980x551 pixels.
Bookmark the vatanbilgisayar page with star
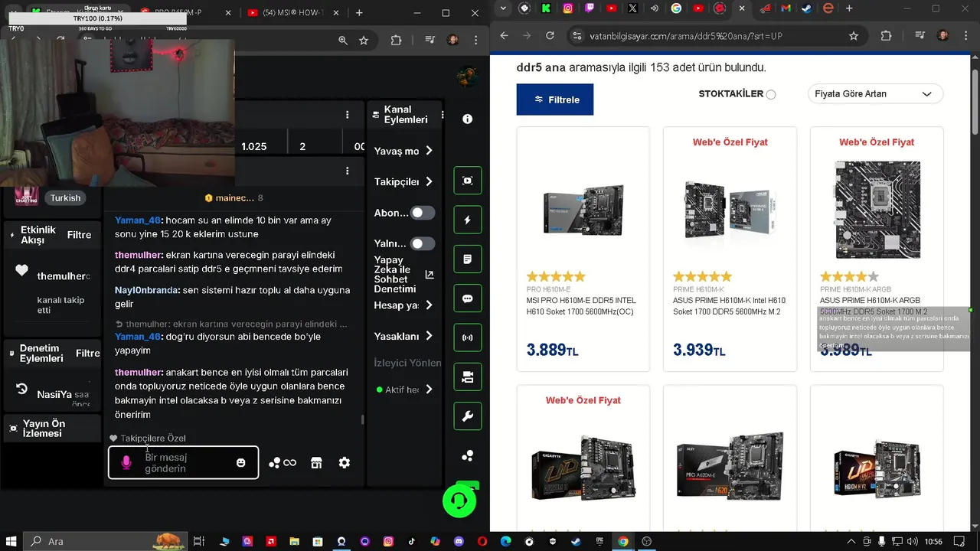tap(854, 36)
